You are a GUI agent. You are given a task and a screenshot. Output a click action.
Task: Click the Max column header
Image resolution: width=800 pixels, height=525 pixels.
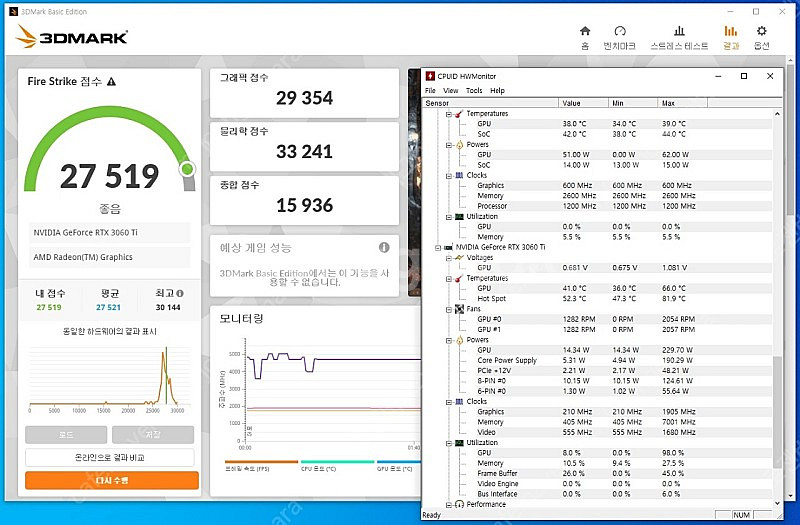682,103
